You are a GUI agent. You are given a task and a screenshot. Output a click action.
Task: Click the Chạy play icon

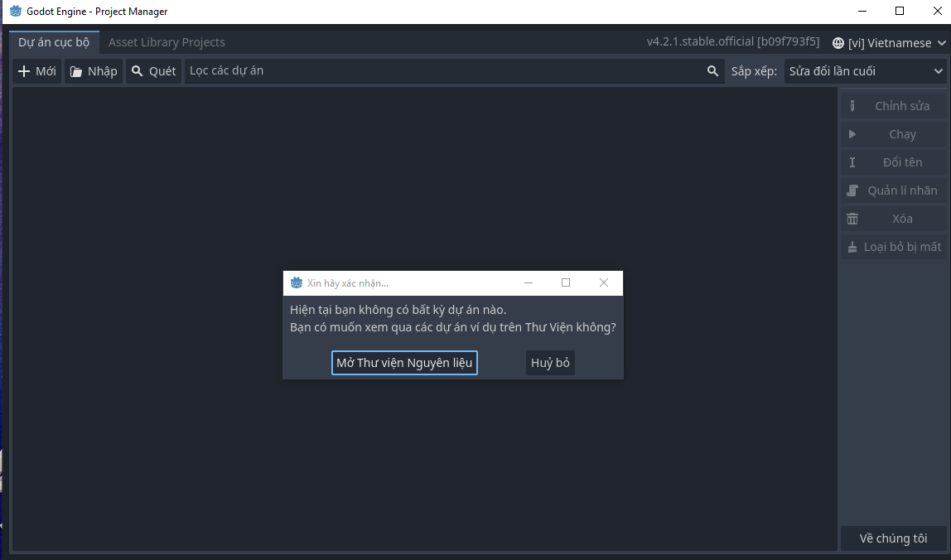(x=852, y=134)
